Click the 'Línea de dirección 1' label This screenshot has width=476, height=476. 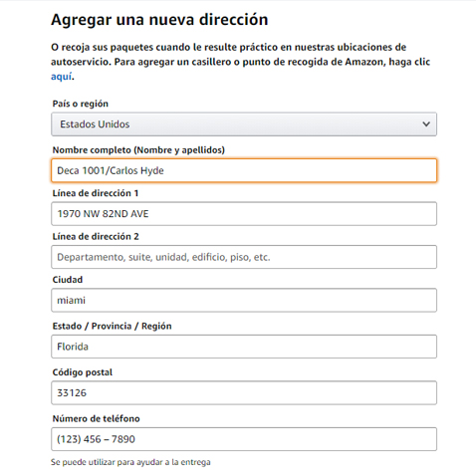click(x=96, y=193)
